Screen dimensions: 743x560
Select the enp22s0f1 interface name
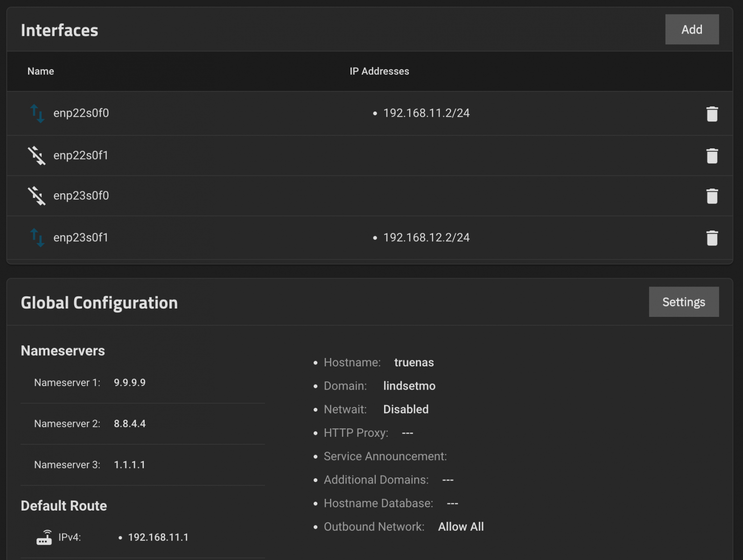(81, 155)
